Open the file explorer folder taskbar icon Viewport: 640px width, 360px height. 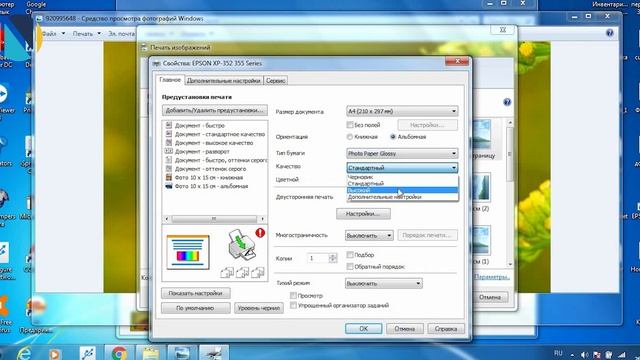click(x=150, y=353)
